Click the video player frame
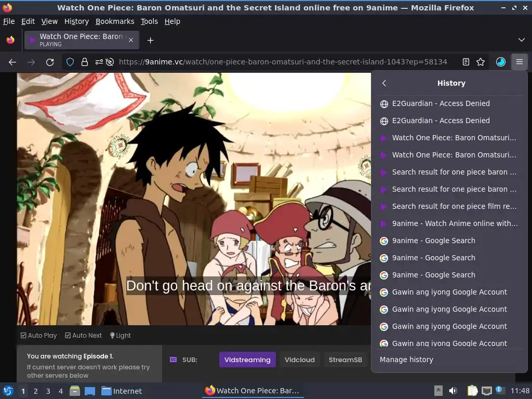The image size is (532, 399). pos(194,199)
